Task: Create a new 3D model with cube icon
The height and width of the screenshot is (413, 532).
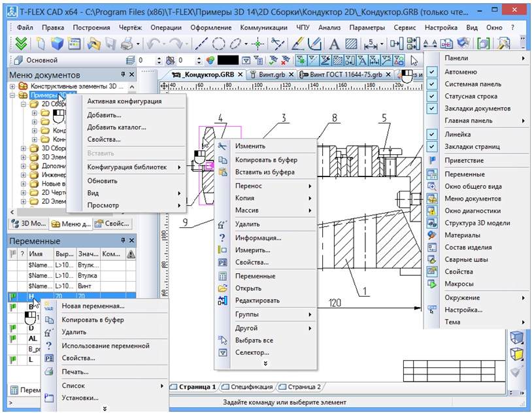Action: (58, 43)
